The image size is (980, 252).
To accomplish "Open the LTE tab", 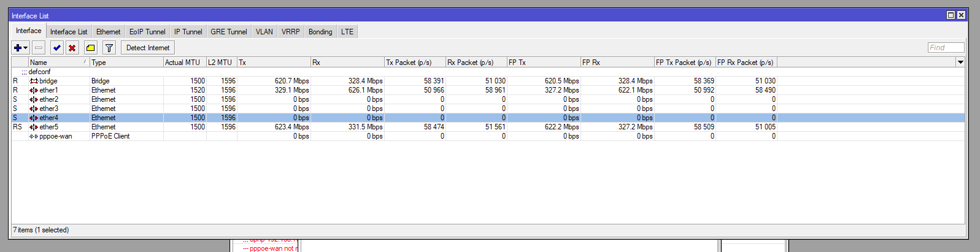I will pos(347,32).
